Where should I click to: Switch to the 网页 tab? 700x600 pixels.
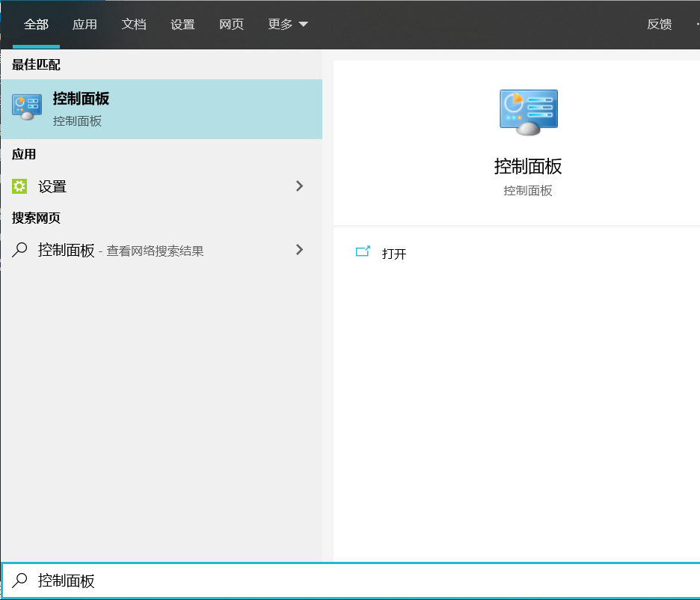(x=231, y=25)
